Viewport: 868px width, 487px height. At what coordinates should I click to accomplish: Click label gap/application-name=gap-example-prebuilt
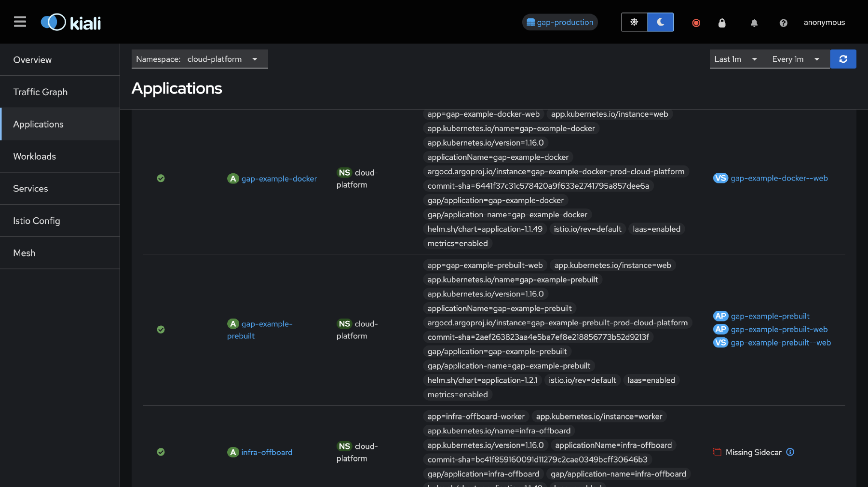click(x=509, y=366)
